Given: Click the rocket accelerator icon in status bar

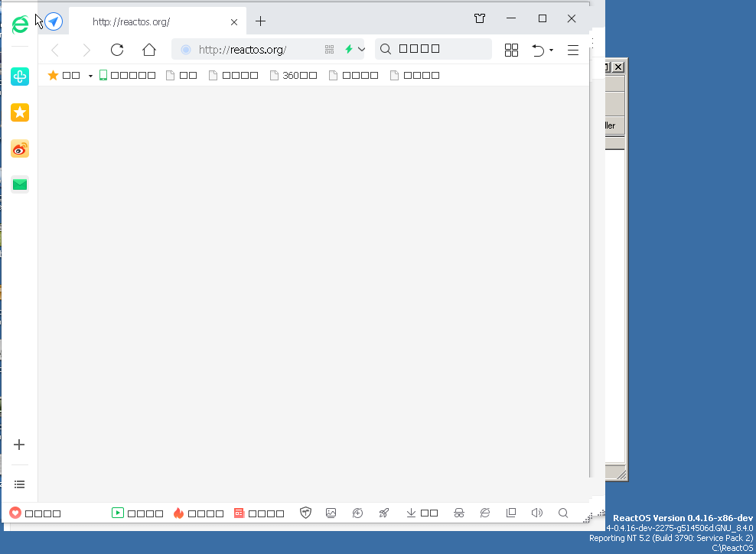Looking at the screenshot, I should coord(384,513).
